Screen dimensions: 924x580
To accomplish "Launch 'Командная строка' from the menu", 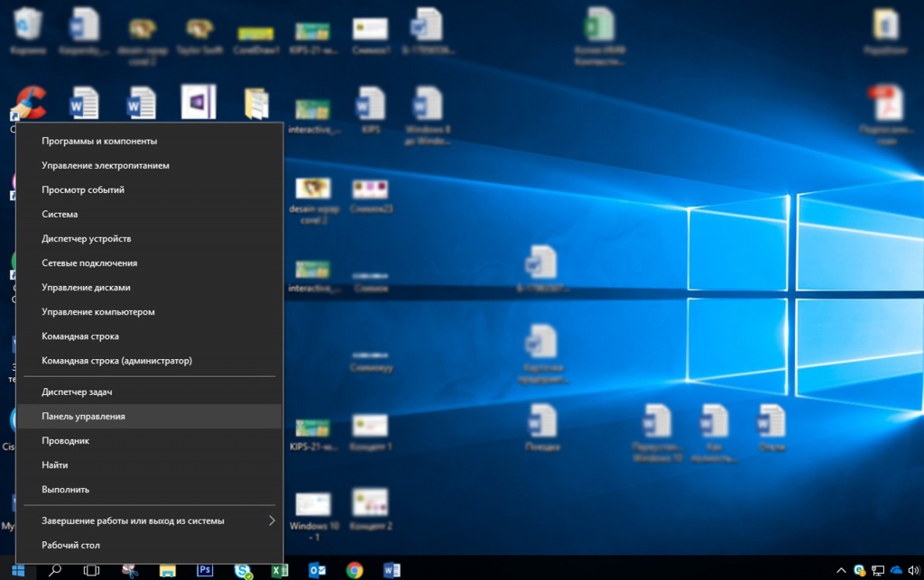I will (150, 336).
